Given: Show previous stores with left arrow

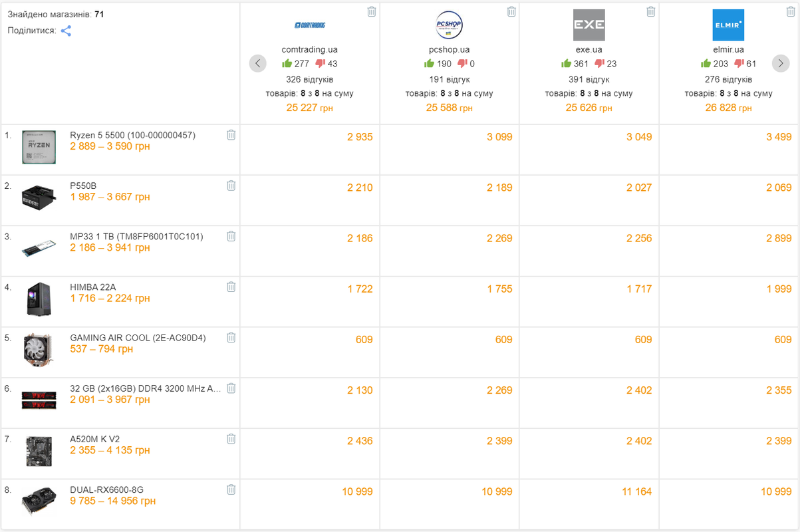Looking at the screenshot, I should (258, 63).
